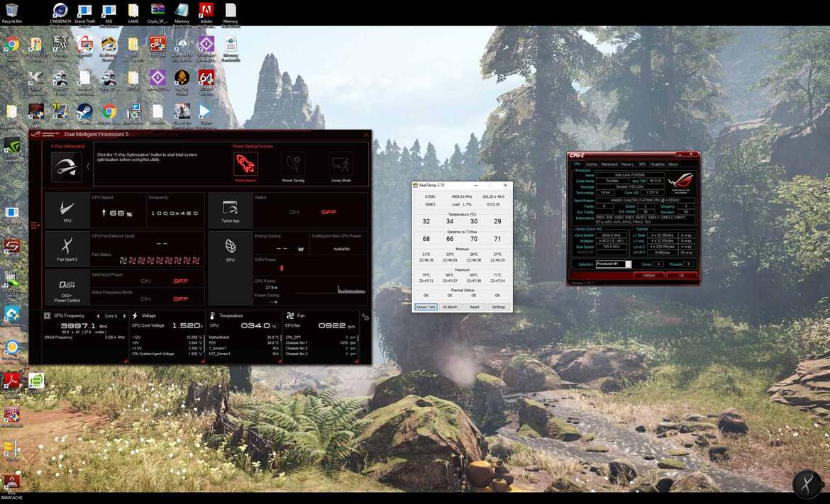The image size is (830, 504).
Task: Open the Fan Xpert 3 module
Action: point(67,249)
